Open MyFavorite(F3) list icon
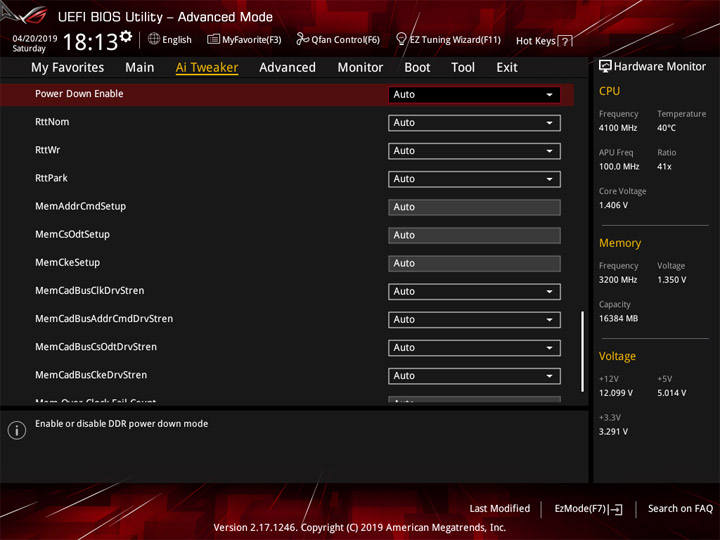Image resolution: width=720 pixels, height=540 pixels. [x=213, y=39]
